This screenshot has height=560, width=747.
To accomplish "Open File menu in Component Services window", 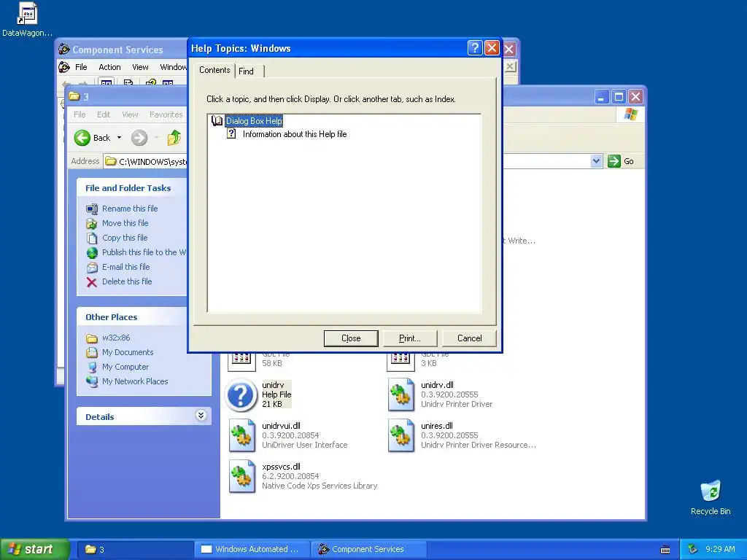I will point(82,67).
